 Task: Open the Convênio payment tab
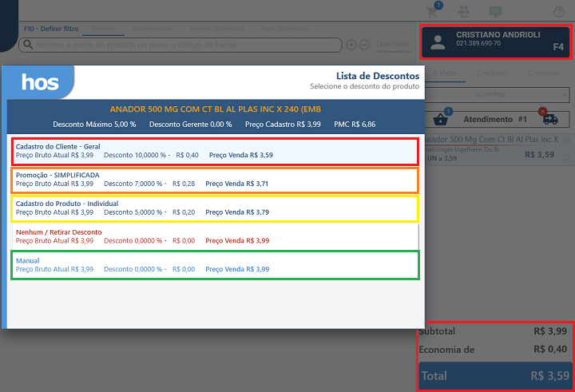pyautogui.click(x=544, y=73)
